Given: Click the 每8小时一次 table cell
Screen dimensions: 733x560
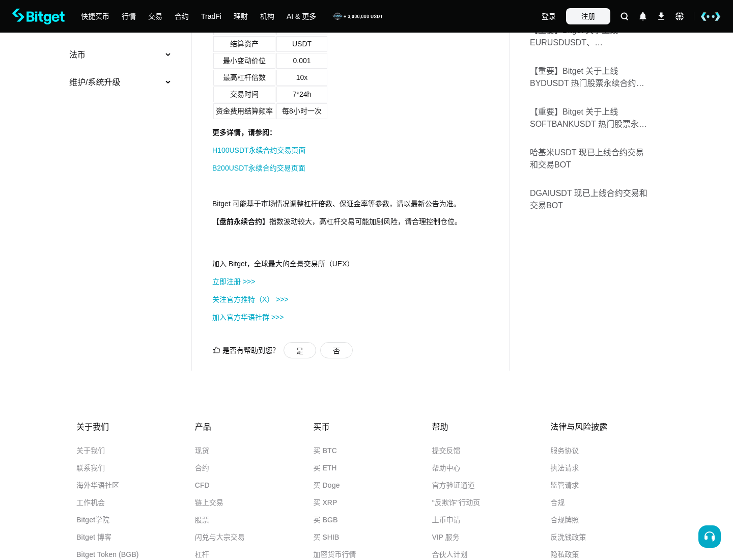Looking at the screenshot, I should click(x=302, y=111).
